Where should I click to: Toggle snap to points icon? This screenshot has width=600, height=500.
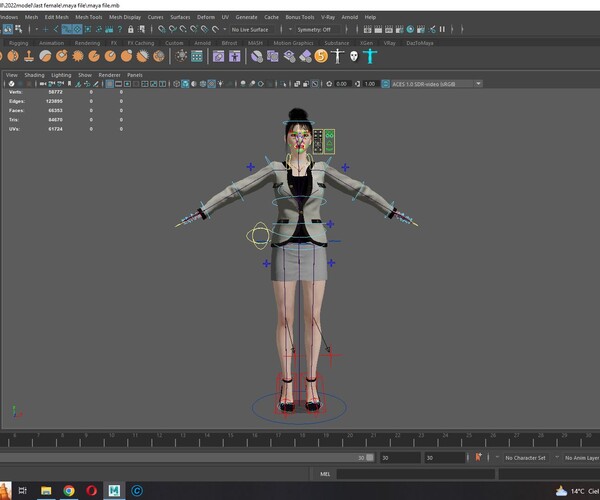click(x=183, y=29)
